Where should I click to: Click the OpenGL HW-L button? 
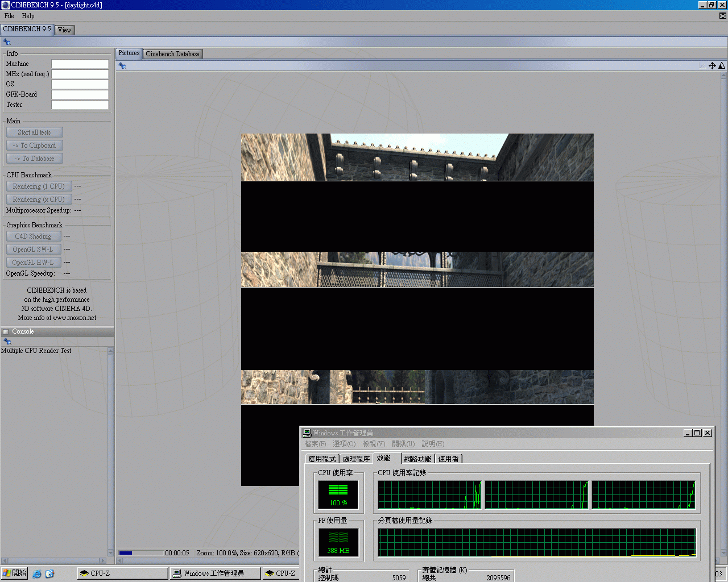click(x=33, y=263)
